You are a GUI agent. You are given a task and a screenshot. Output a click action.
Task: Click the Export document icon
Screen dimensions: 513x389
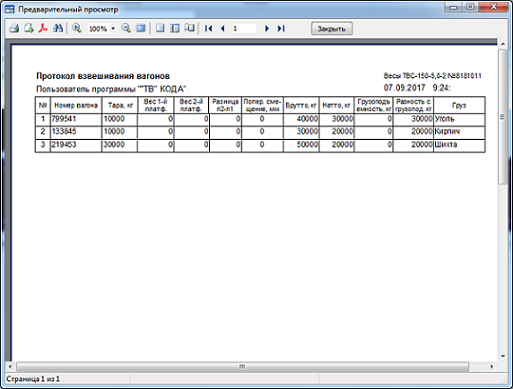point(29,28)
